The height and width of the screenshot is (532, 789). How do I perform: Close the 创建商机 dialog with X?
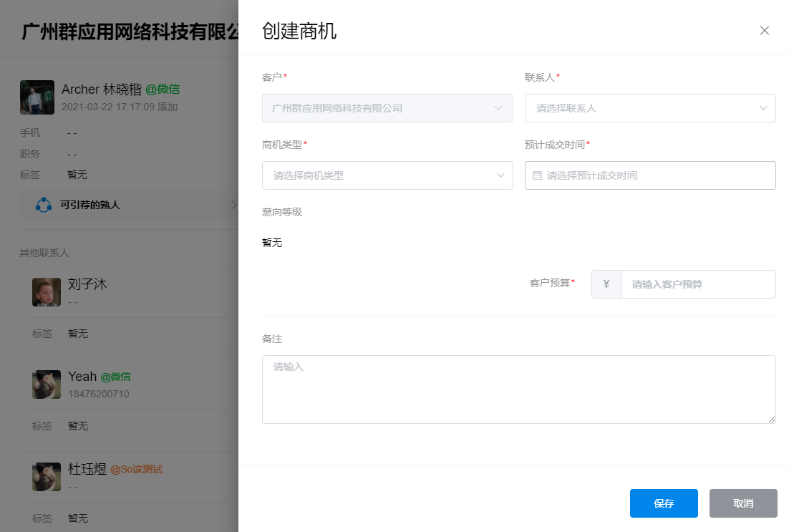764,30
